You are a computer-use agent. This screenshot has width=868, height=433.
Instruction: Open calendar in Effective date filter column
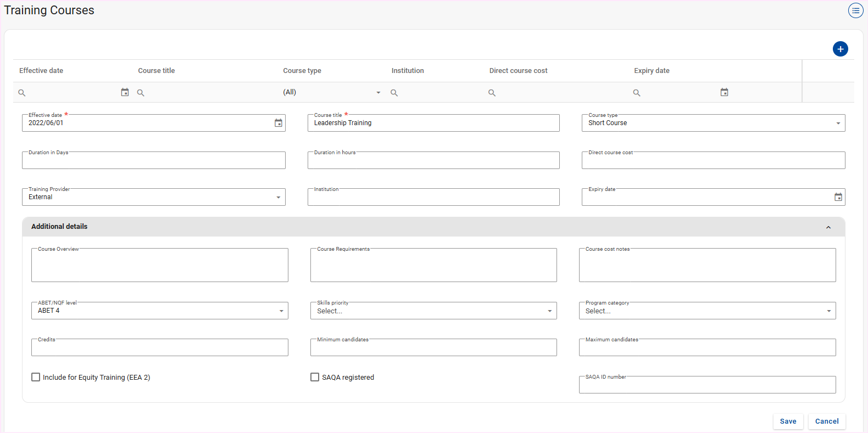click(x=125, y=92)
